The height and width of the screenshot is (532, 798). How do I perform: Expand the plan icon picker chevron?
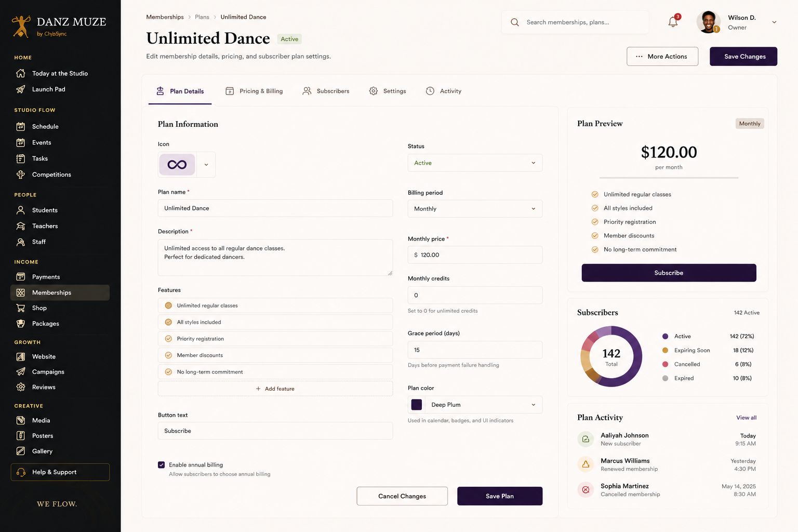click(206, 165)
